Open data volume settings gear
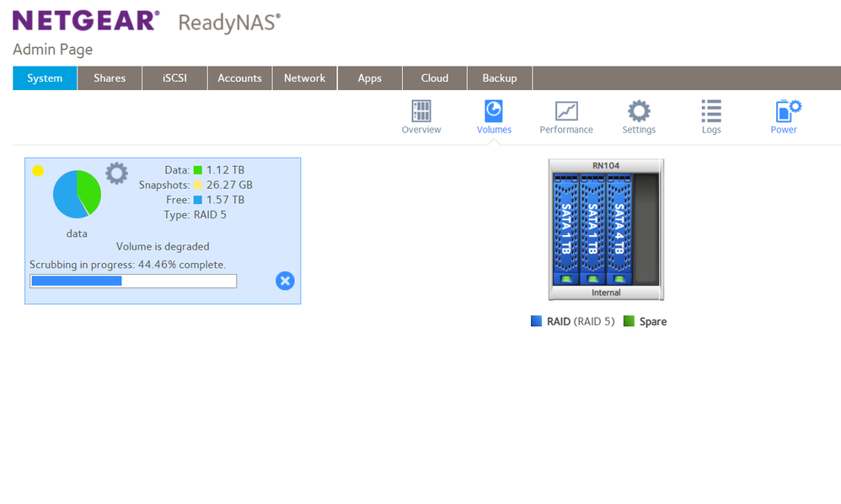 116,173
